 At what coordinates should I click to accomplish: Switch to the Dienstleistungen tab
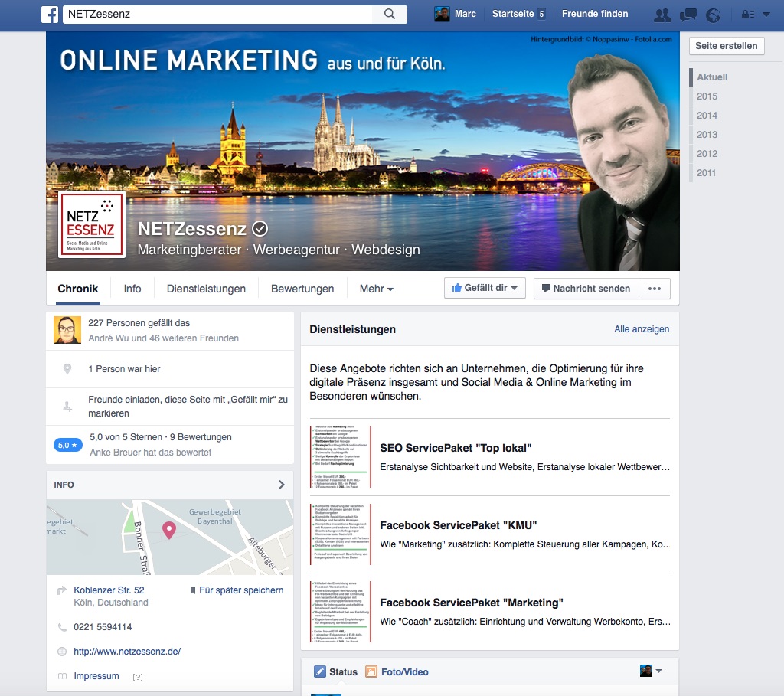pos(206,289)
